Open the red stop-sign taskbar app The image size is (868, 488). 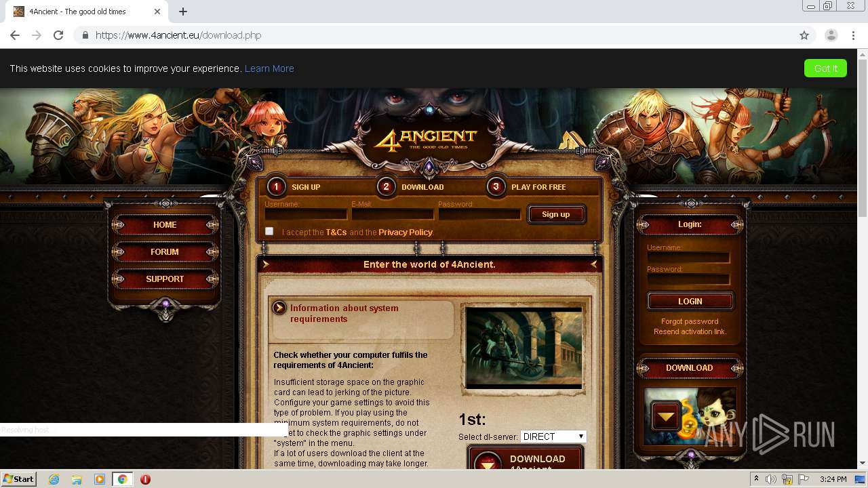coord(145,479)
